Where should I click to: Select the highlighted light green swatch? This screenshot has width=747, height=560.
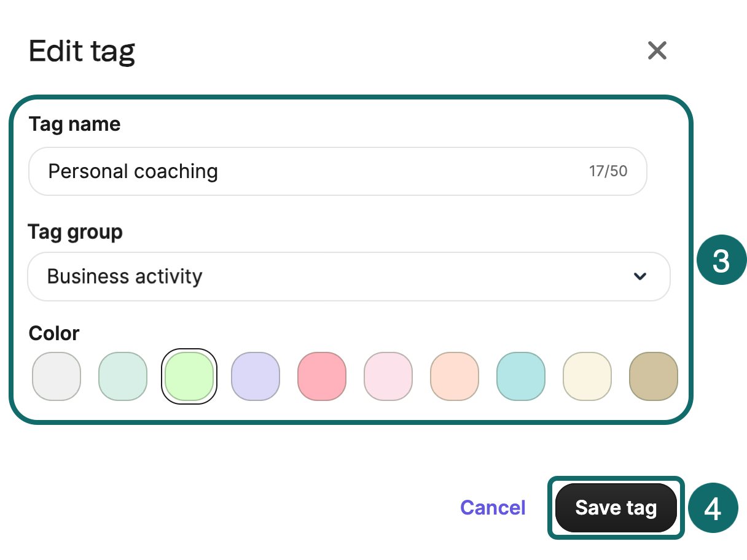(x=189, y=376)
